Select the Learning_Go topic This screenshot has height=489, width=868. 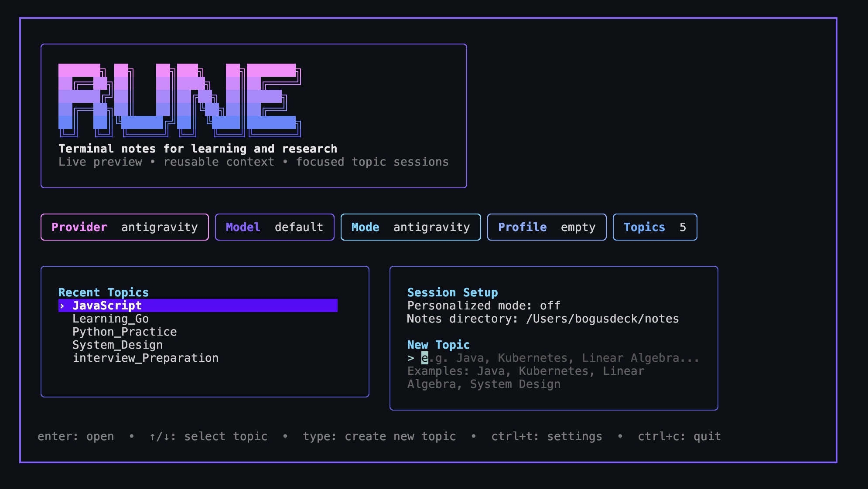(x=110, y=319)
